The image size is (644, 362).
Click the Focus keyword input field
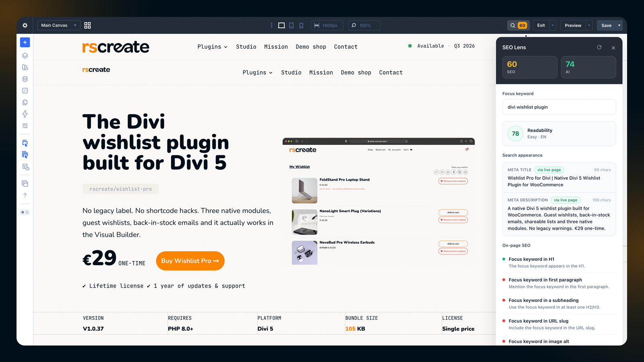point(559,107)
